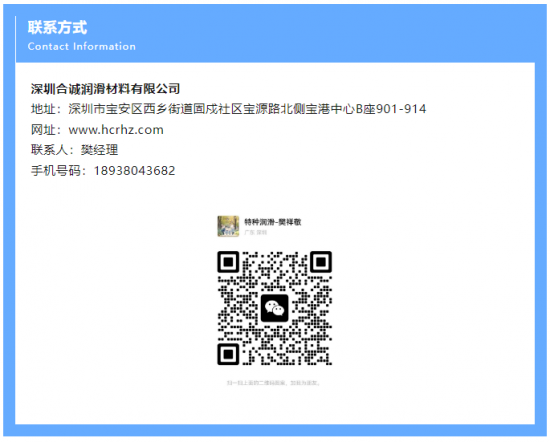Image resolution: width=550 pixels, height=442 pixels.
Task: Click the 联系人 label
Action: point(49,150)
